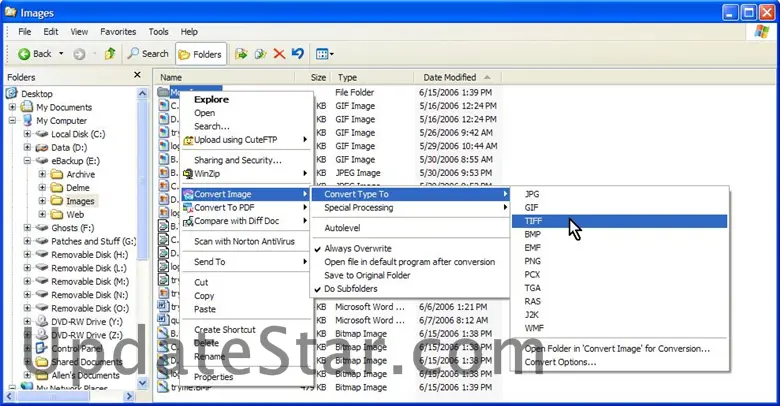Open the Help menu
The width and height of the screenshot is (780, 406).
coord(189,32)
